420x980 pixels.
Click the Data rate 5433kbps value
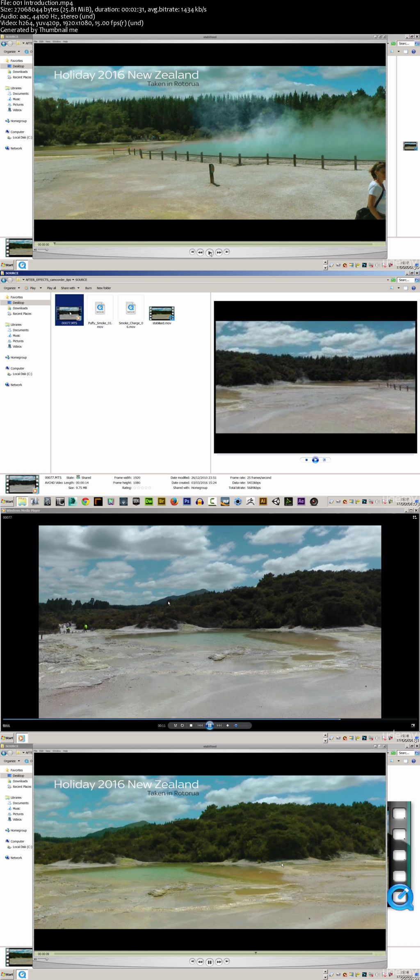coord(254,483)
